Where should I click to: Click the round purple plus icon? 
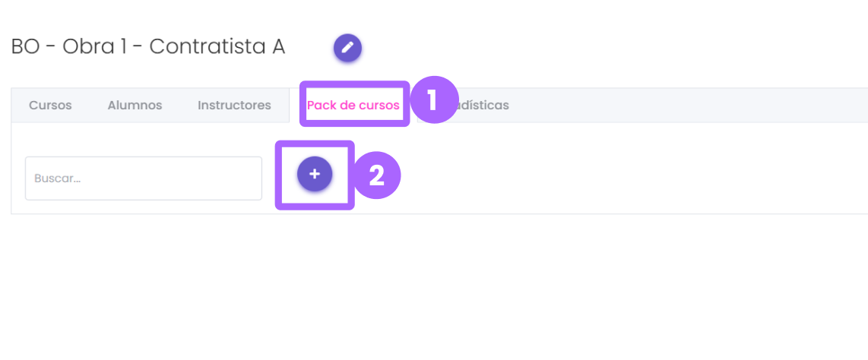tap(315, 174)
